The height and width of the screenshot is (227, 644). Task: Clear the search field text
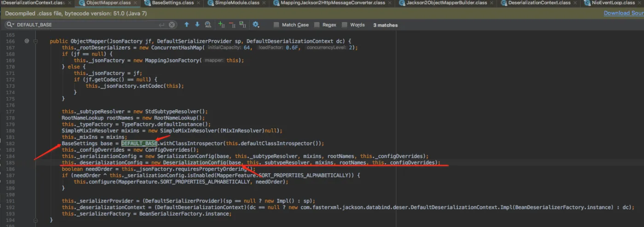pyautogui.click(x=172, y=25)
